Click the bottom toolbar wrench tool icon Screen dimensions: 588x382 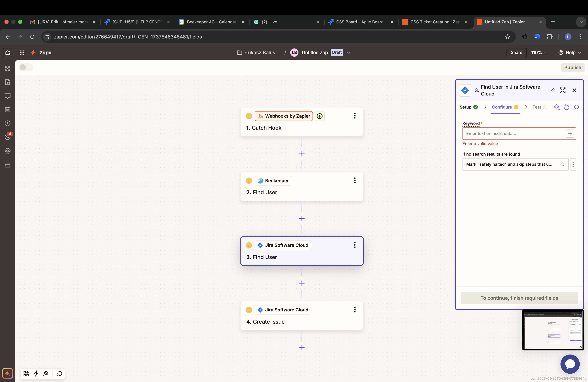coord(45,374)
